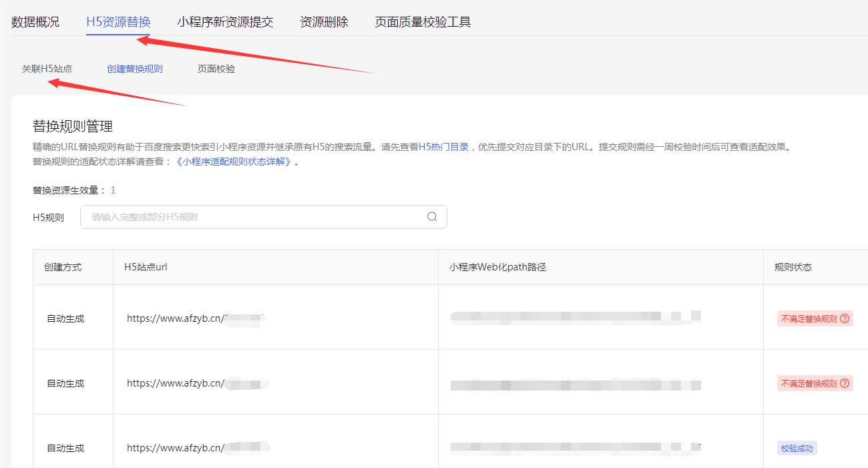The width and height of the screenshot is (868, 468).
Task: Click the 规则状态 column header
Action: (793, 266)
